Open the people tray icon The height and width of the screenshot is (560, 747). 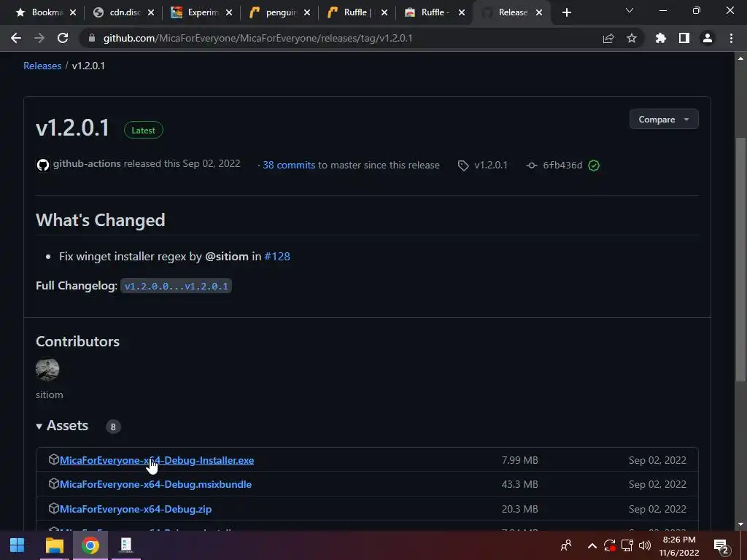coord(566,545)
